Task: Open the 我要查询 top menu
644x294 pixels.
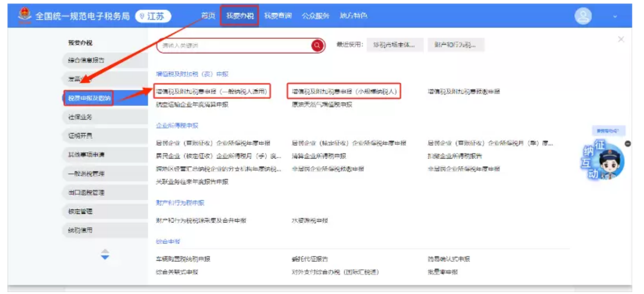Action: click(278, 16)
